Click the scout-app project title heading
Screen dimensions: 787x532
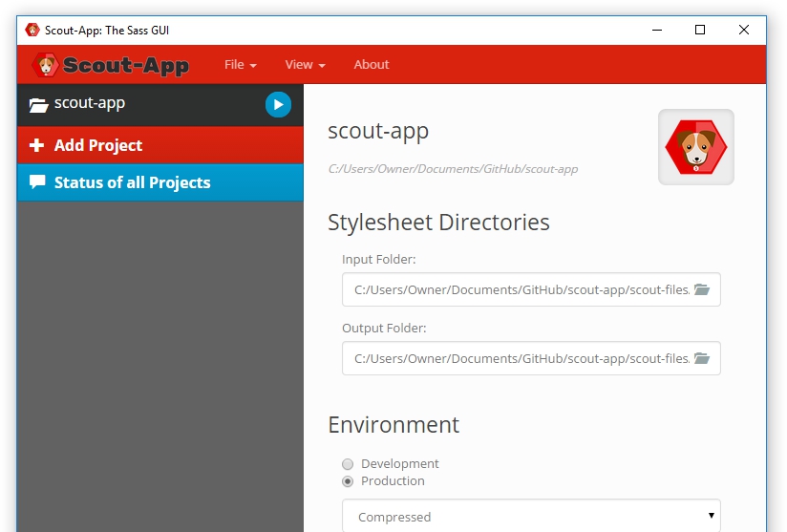(378, 131)
